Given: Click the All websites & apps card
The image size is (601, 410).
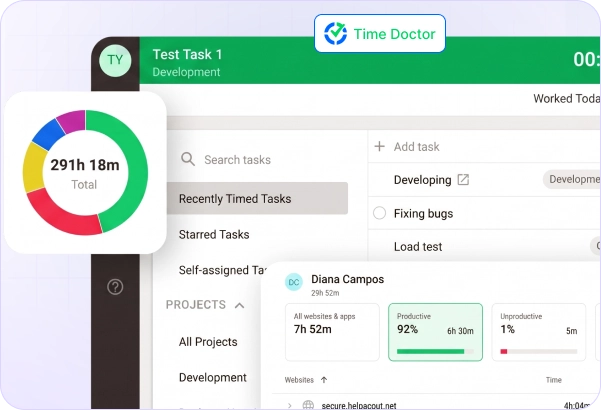Looking at the screenshot, I should coord(332,332).
